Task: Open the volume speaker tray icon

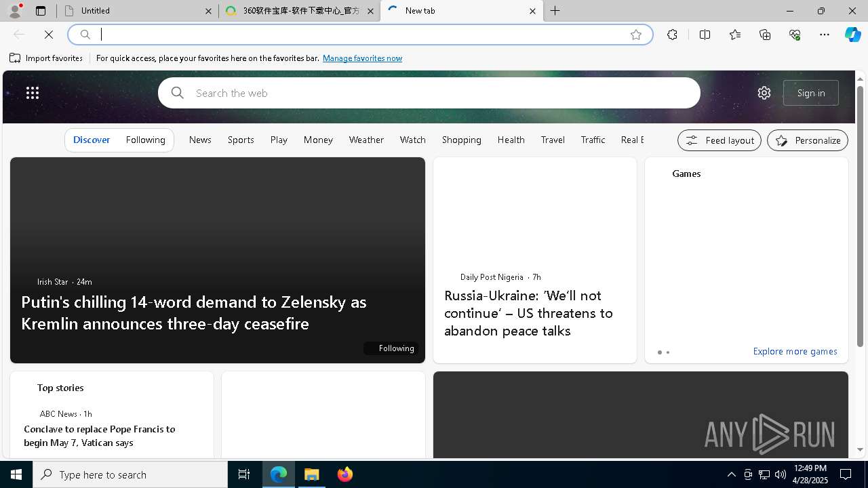Action: coord(781,474)
